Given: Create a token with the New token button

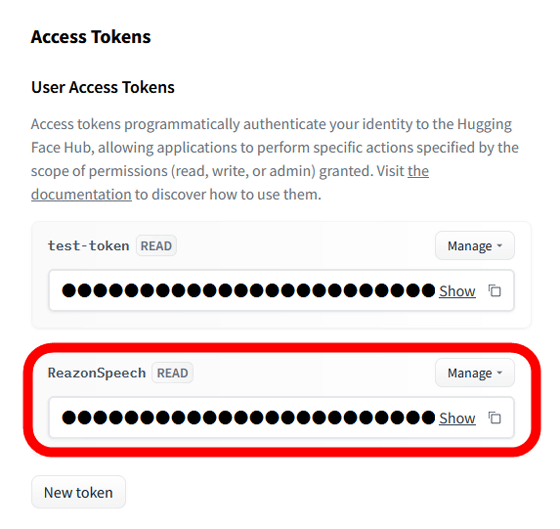Looking at the screenshot, I should (78, 492).
